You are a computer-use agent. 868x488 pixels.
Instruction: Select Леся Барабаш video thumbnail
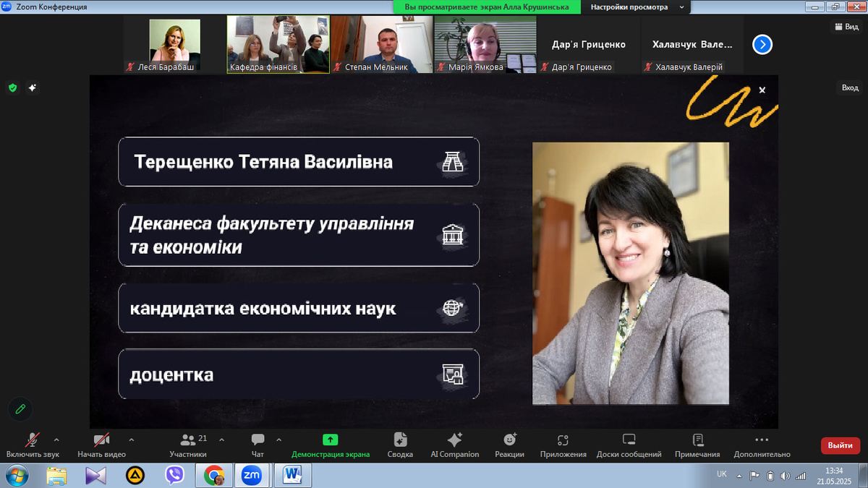click(174, 45)
